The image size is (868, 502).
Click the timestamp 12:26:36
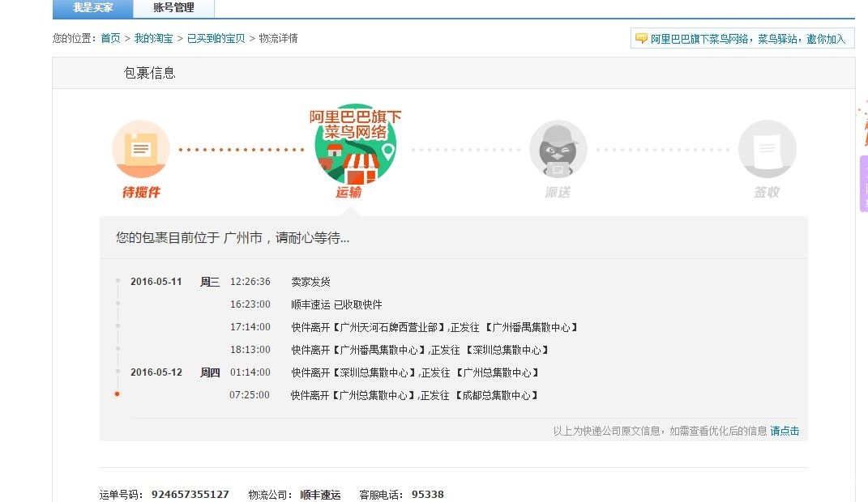[x=250, y=282]
